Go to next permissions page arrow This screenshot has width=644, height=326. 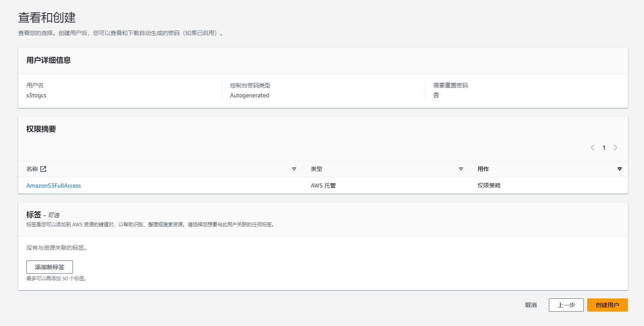[616, 148]
